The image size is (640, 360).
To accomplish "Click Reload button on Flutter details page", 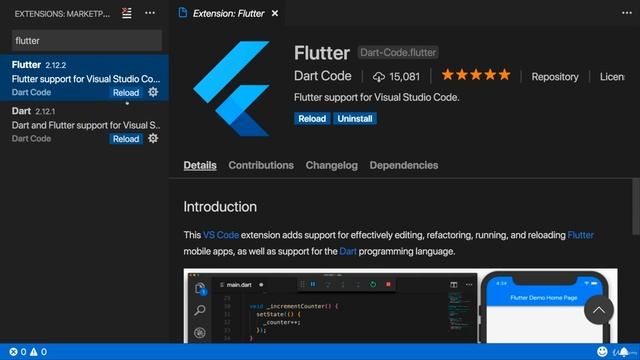I will coord(312,119).
